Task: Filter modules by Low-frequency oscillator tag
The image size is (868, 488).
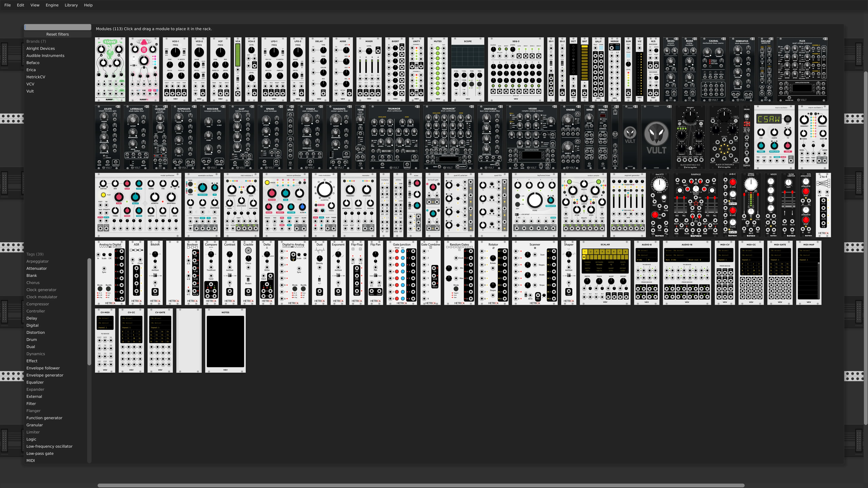Action: point(50,446)
